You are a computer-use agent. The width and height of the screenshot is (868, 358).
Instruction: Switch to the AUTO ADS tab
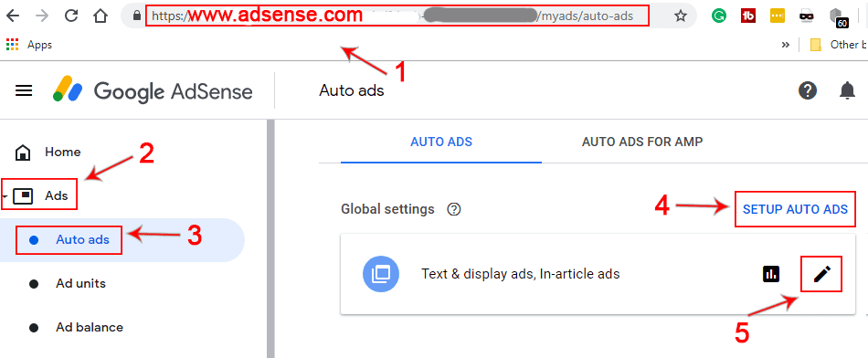tap(441, 142)
